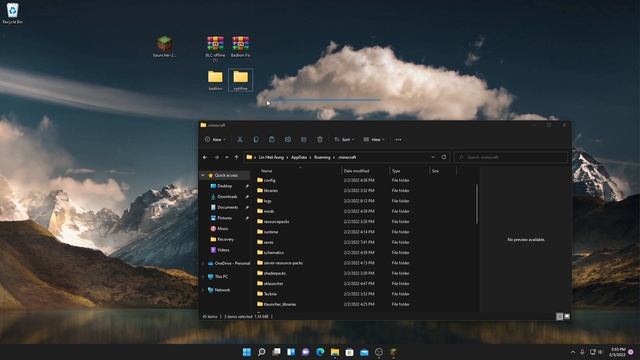This screenshot has width=640, height=360.
Task: Select the schematics folder row
Action: click(x=365, y=253)
